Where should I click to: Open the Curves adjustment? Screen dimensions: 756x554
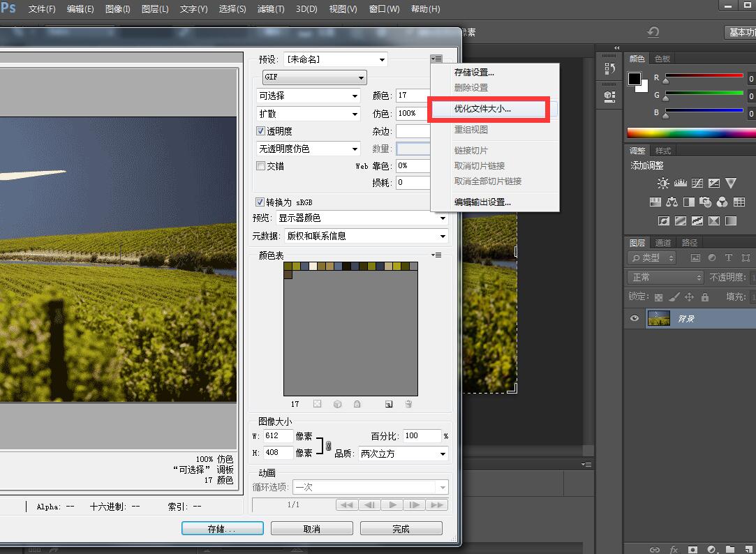(697, 183)
